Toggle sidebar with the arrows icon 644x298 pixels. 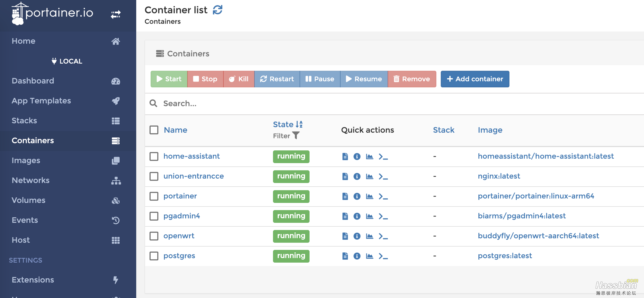(x=116, y=14)
